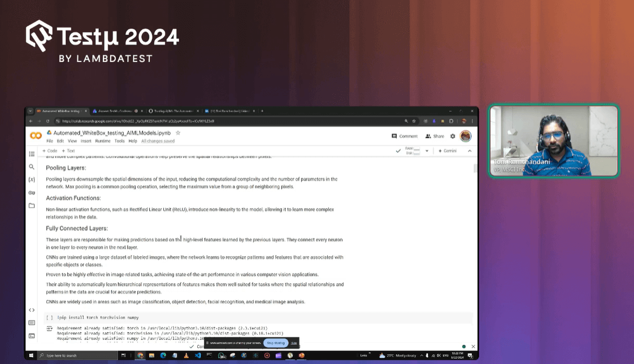This screenshot has width=634, height=364.
Task: Open the command palette icon
Action: click(32, 323)
